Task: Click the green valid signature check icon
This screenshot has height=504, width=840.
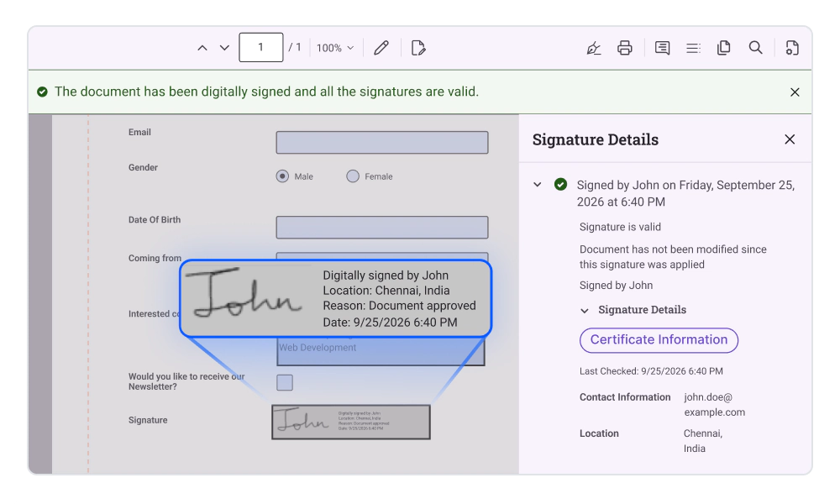Action: 560,185
